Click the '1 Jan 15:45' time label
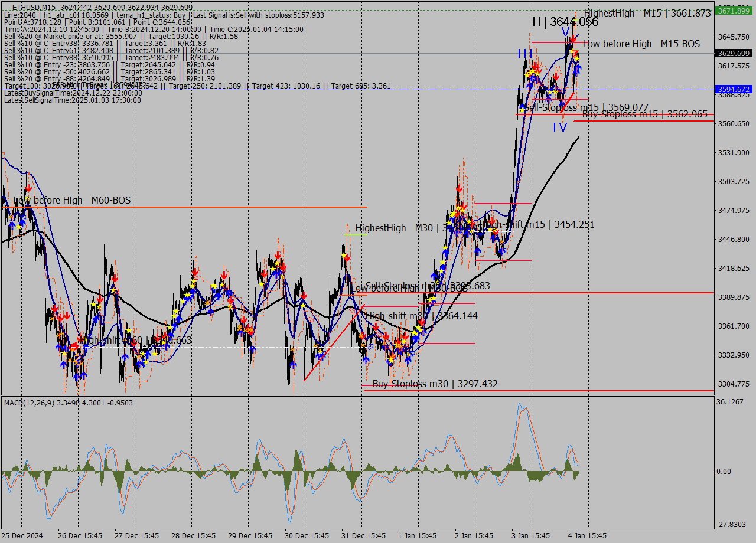The height and width of the screenshot is (543, 756). (417, 535)
